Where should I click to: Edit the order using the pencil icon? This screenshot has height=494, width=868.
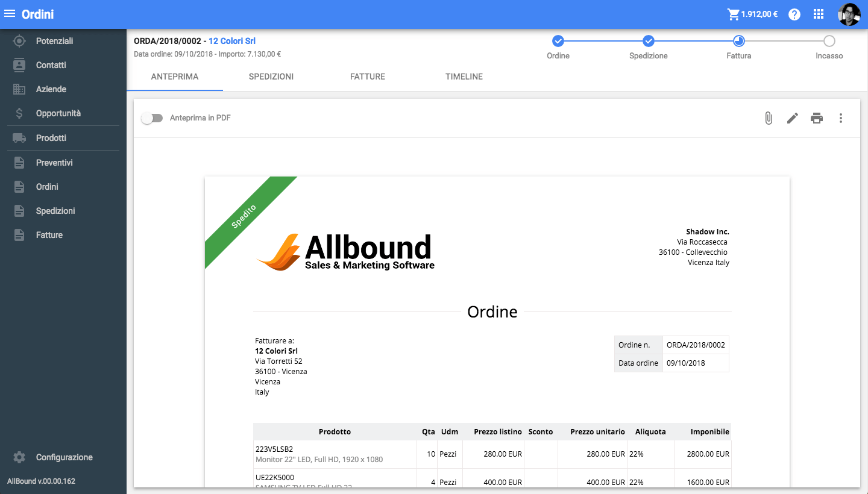(792, 118)
